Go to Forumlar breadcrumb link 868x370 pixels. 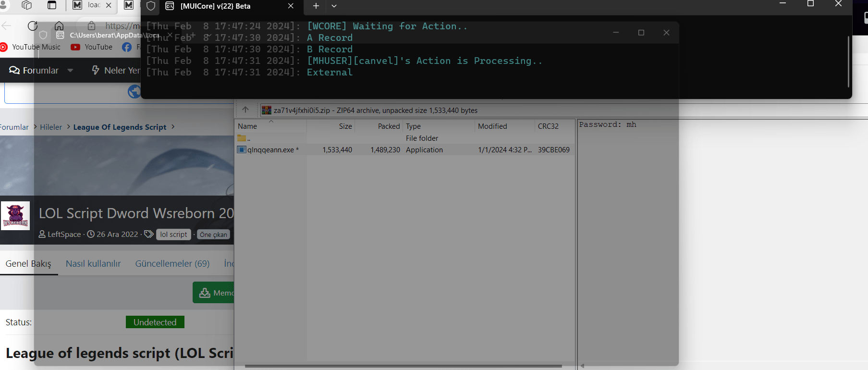pos(14,127)
